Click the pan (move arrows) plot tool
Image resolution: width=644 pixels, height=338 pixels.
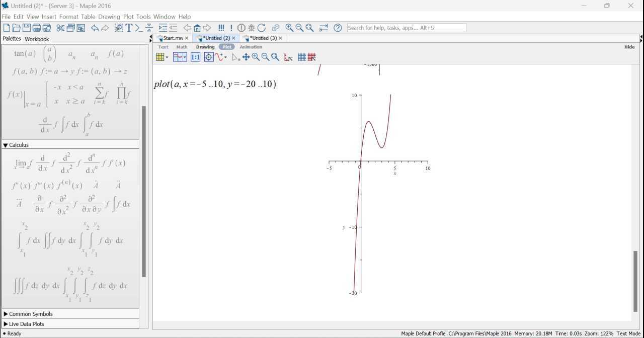tap(246, 57)
